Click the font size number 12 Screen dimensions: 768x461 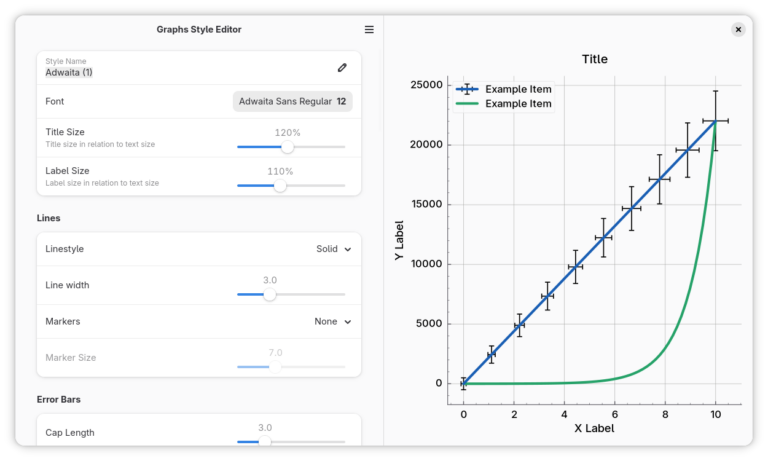pyautogui.click(x=341, y=102)
